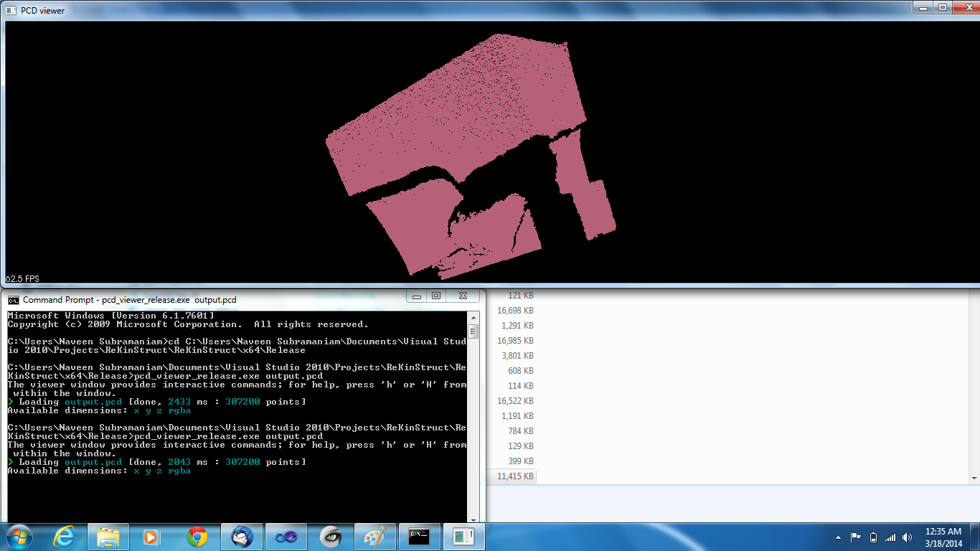The width and height of the screenshot is (980, 551).
Task: Click the volume speaker tray icon
Action: 908,537
